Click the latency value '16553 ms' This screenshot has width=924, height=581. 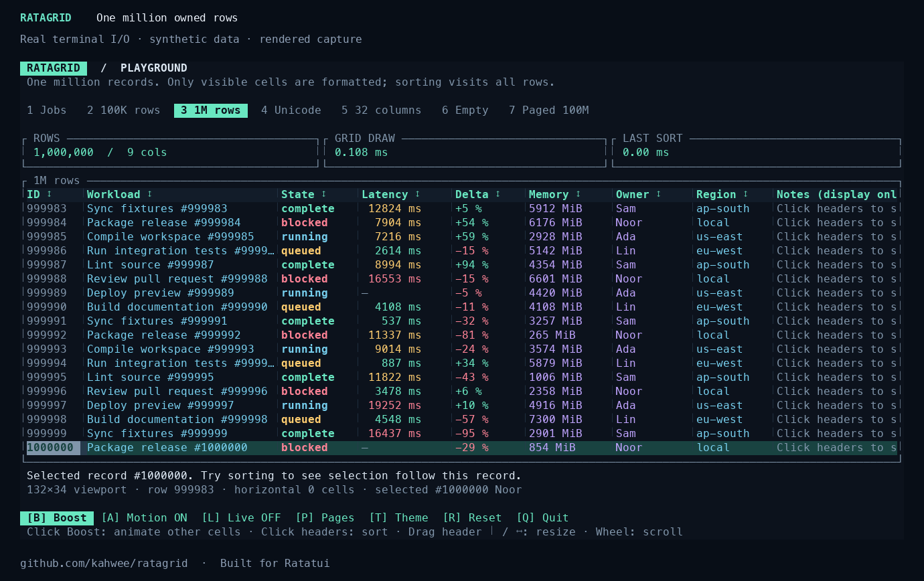(x=395, y=278)
